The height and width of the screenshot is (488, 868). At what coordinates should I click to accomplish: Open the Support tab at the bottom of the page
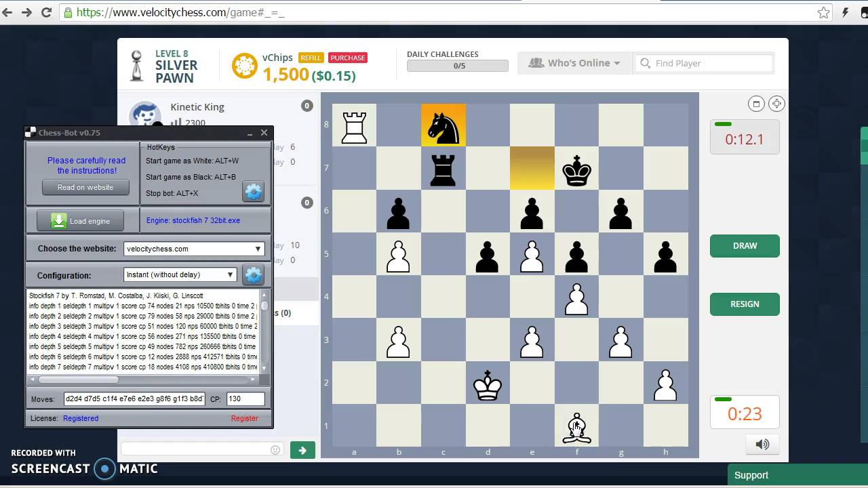798,476
